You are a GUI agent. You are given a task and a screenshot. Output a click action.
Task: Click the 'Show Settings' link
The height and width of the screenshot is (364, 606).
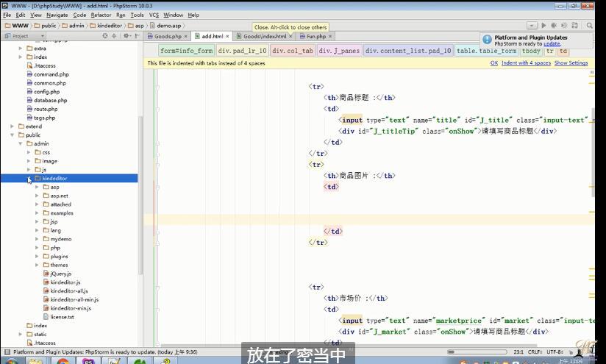[571, 63]
